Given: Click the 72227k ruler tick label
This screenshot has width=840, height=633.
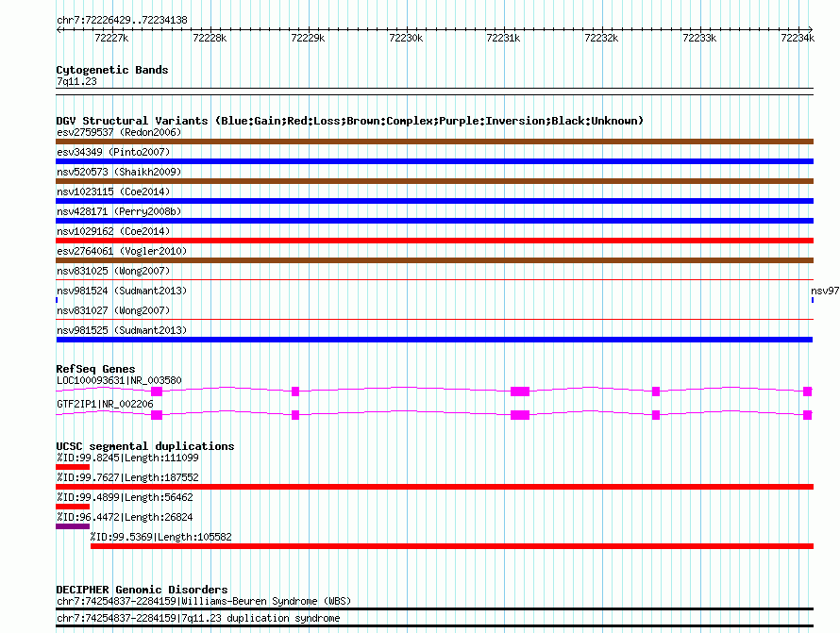Looking at the screenshot, I should [x=111, y=38].
